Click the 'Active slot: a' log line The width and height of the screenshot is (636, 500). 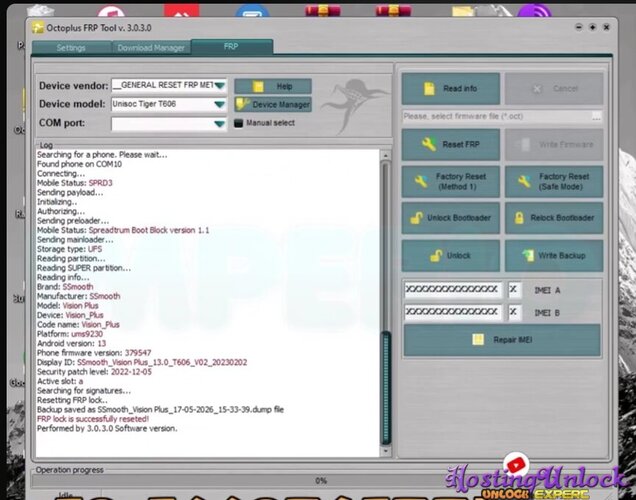point(60,381)
